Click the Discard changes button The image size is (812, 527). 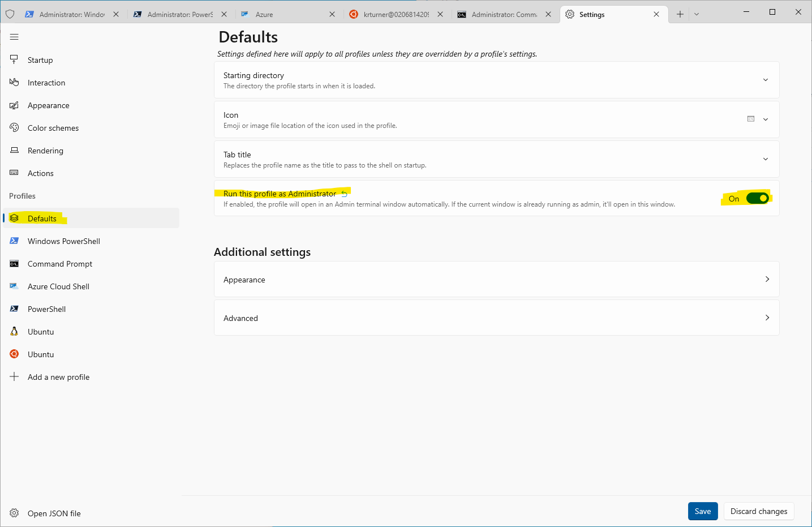758,511
